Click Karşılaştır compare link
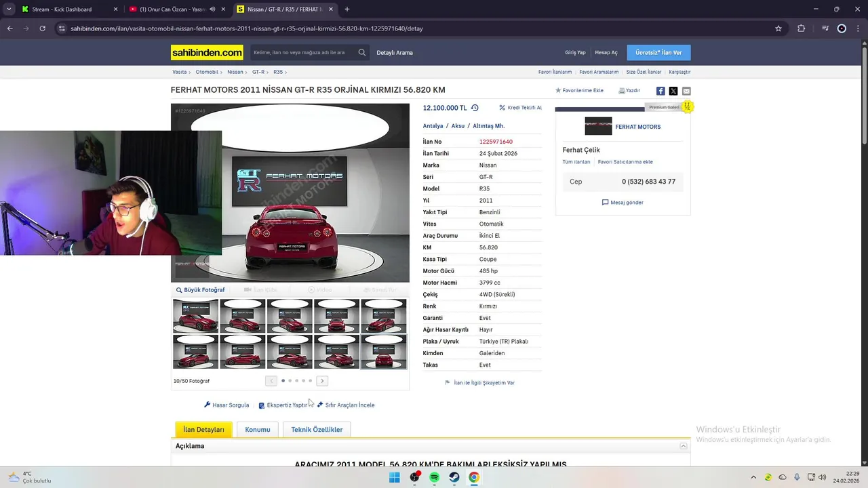 click(679, 72)
